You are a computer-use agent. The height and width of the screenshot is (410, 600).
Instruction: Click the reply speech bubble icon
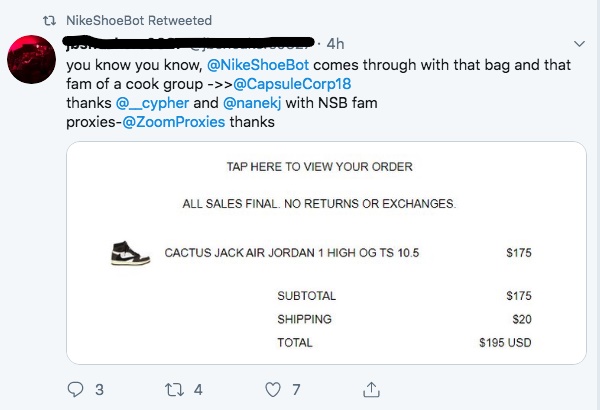click(x=76, y=390)
